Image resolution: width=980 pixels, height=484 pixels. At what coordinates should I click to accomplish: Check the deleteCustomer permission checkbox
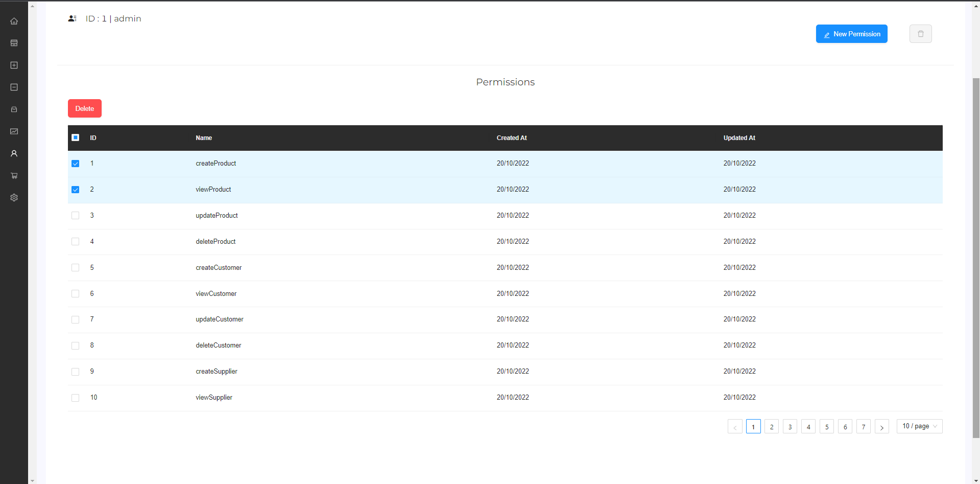pos(75,345)
